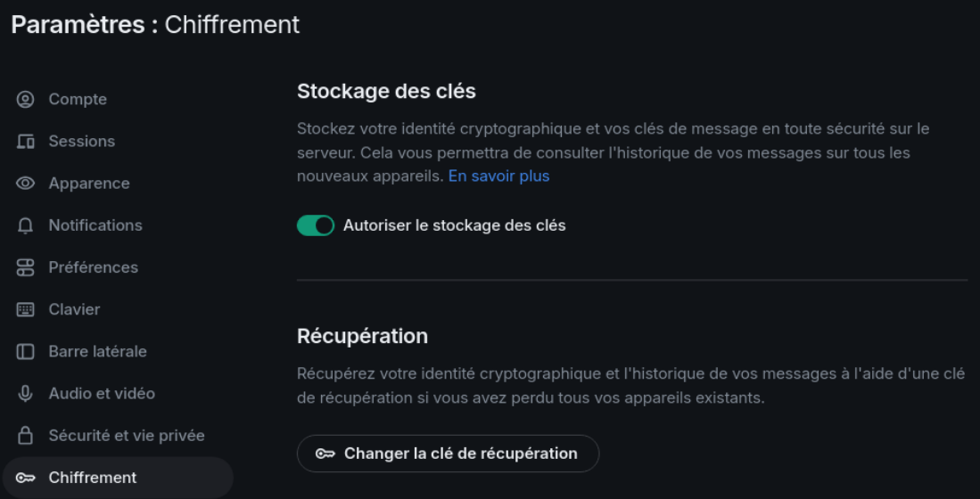Go to the Audio et vidéo tab
980x499 pixels.
pyautogui.click(x=102, y=393)
